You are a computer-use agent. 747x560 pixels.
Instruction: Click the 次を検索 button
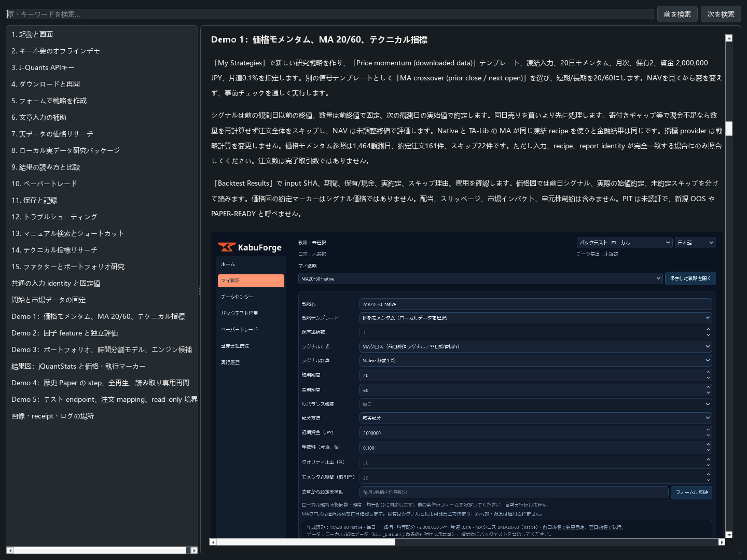(x=721, y=14)
